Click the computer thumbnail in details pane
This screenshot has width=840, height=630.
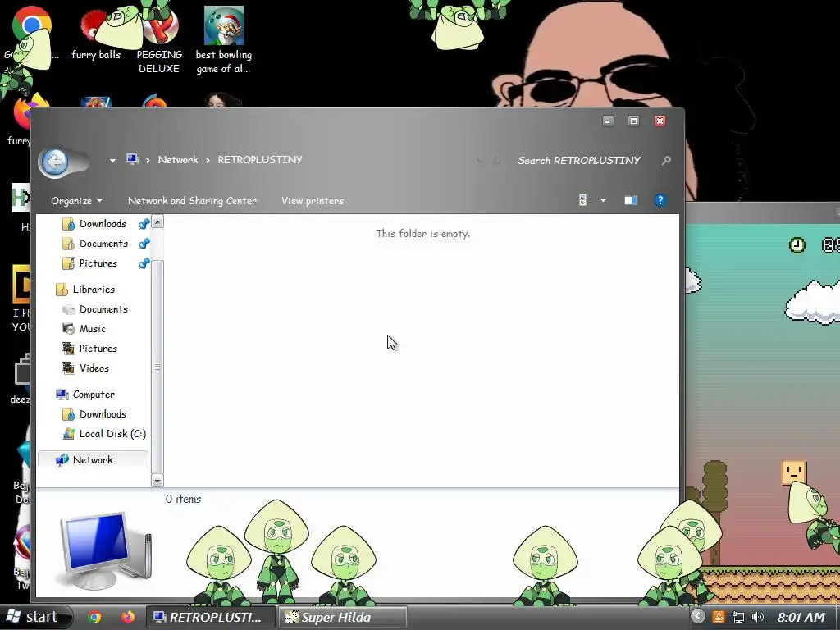click(106, 551)
